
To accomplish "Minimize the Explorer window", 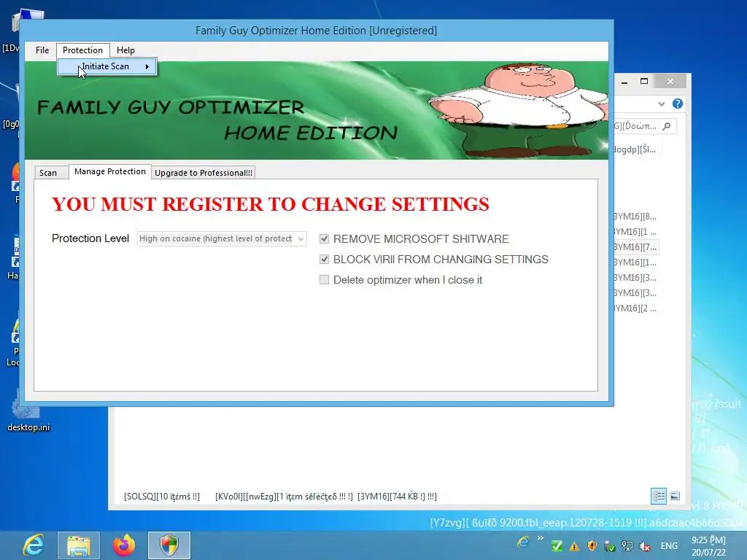I will 624,82.
